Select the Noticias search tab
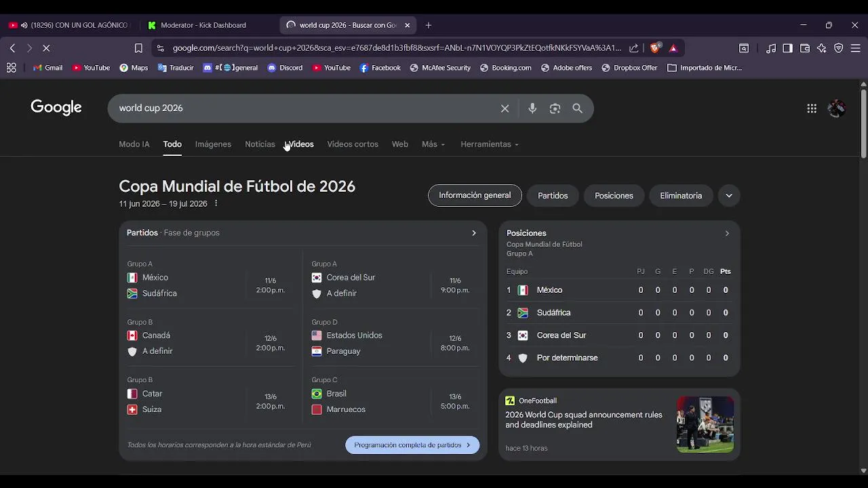Screen dimensions: 868x488 click(x=260, y=144)
